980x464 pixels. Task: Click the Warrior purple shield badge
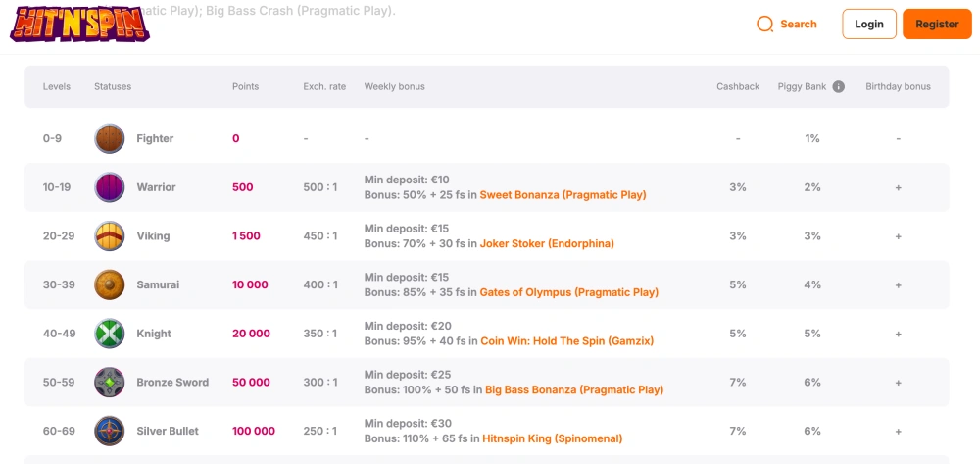click(x=110, y=187)
